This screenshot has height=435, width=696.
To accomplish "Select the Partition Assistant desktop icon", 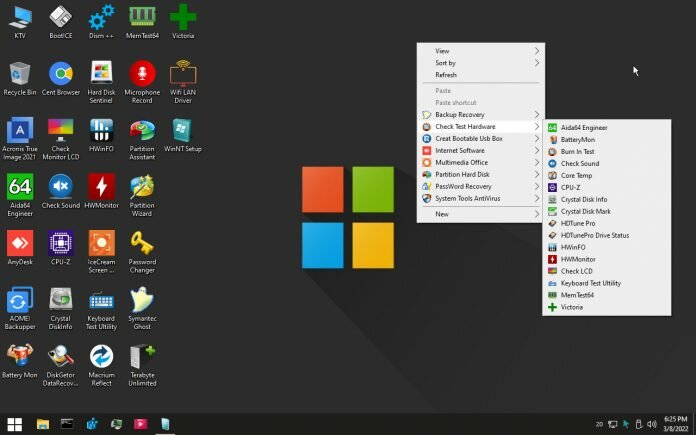I will (142, 139).
